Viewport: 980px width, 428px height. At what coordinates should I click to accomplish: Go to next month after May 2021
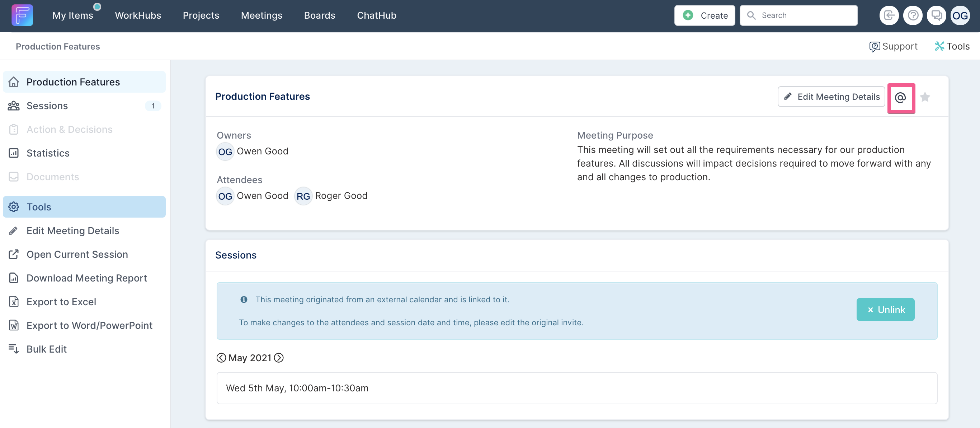pyautogui.click(x=279, y=358)
